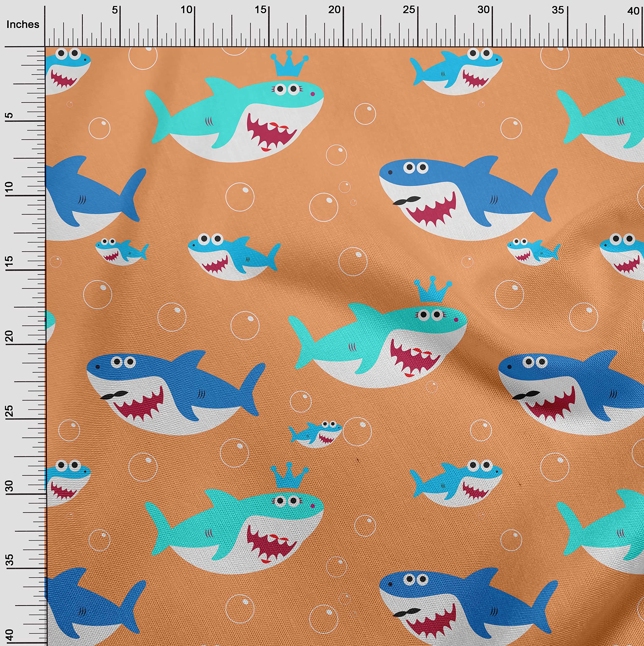
Task: Click the "15" label on the horizontal ruler
Action: click(261, 10)
